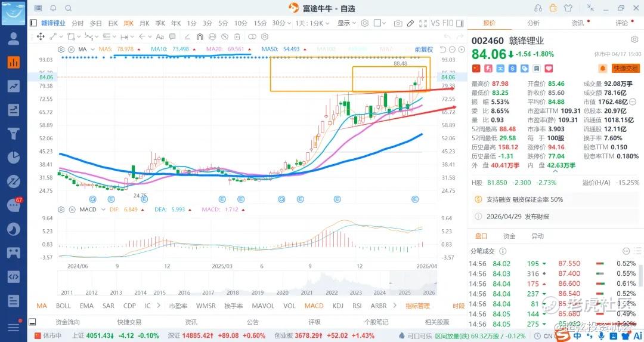Click the 上证 index in status bar
This screenshot has width=644, height=342.
116,335
